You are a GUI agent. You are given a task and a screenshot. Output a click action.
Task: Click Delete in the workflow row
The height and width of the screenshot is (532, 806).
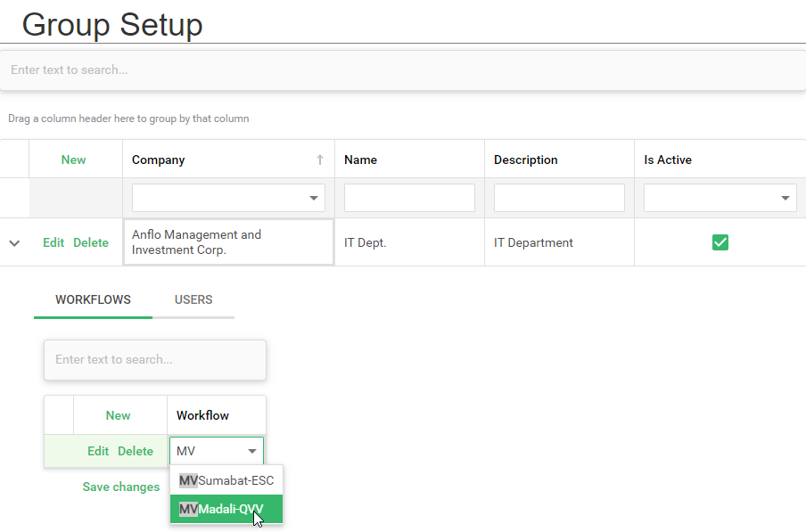point(136,451)
